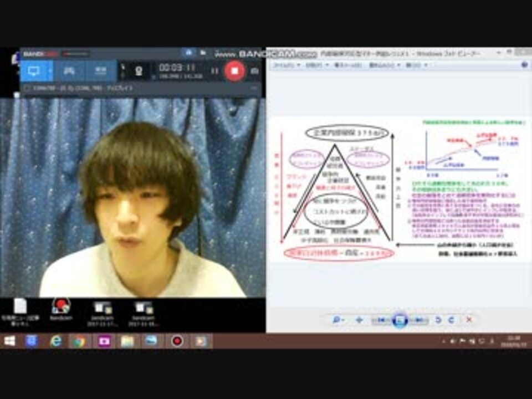This screenshot has height=399, width=532.
Task: Fit image to actual size
Action: coord(359,320)
